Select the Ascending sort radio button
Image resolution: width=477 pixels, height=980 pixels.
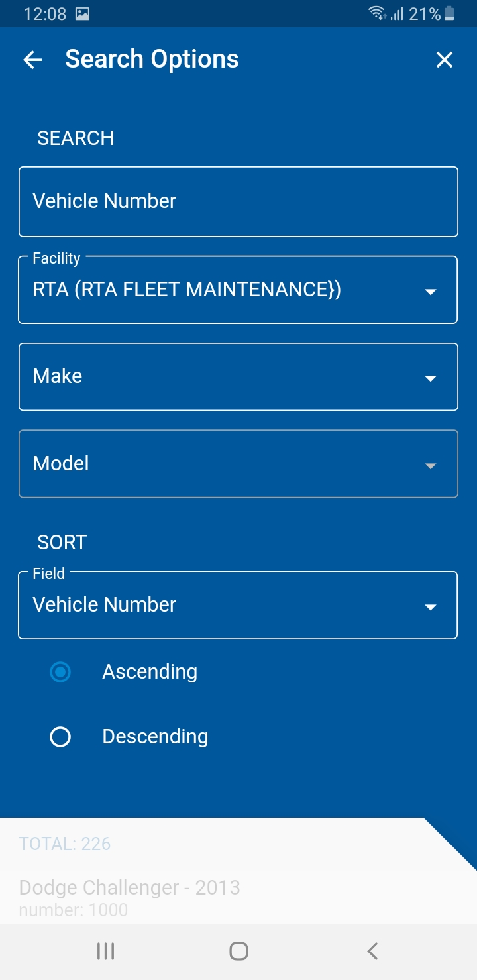pyautogui.click(x=60, y=673)
